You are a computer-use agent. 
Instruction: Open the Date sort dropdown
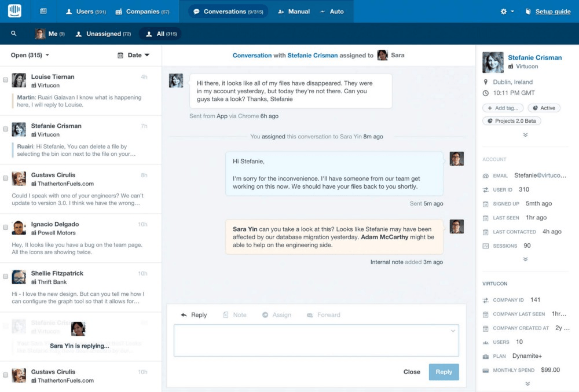133,55
